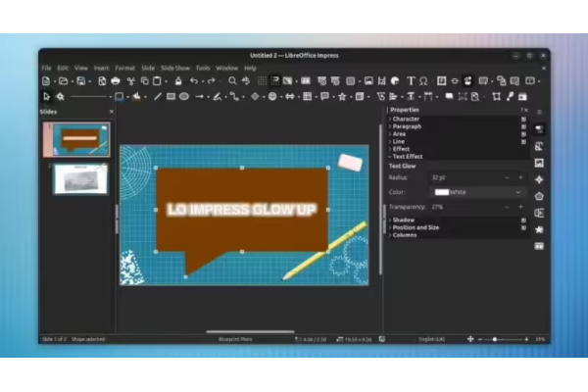This screenshot has height=392, width=588.
Task: Open the Tools menu
Action: tap(203, 68)
